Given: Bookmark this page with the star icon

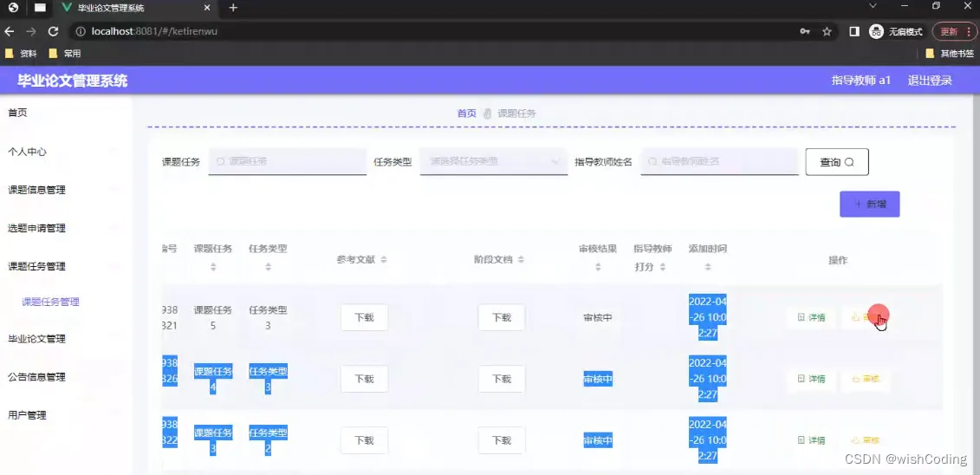Looking at the screenshot, I should coord(827,31).
